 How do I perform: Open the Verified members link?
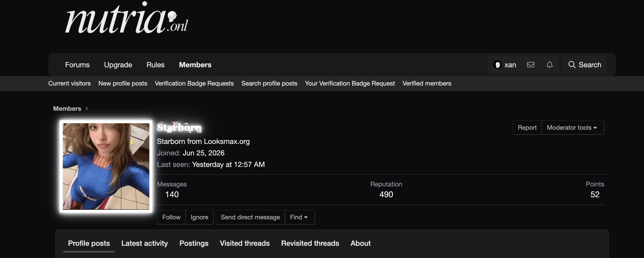click(x=427, y=83)
